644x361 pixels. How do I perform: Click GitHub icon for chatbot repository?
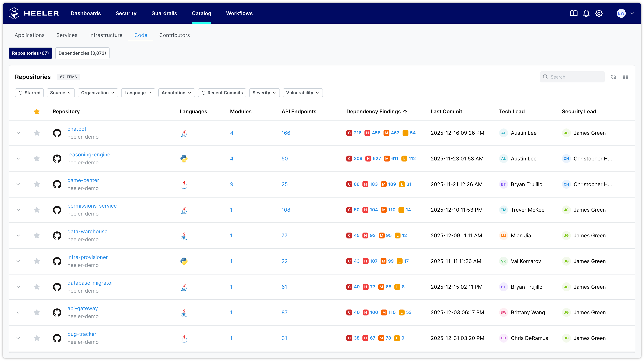pyautogui.click(x=57, y=133)
